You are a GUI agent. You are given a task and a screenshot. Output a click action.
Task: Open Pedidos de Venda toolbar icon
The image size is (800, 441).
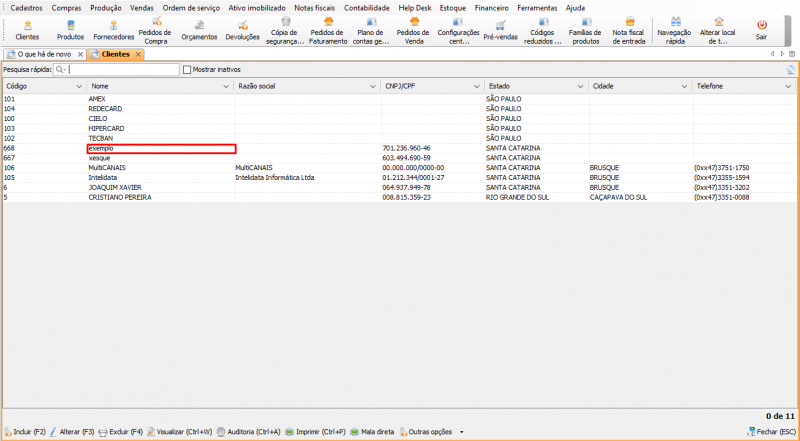pyautogui.click(x=413, y=30)
